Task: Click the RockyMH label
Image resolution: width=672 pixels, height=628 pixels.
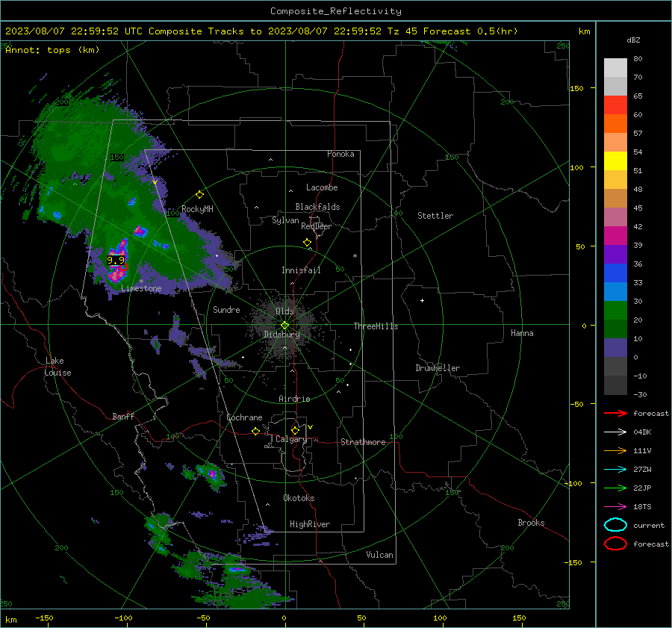Action: 197,209
